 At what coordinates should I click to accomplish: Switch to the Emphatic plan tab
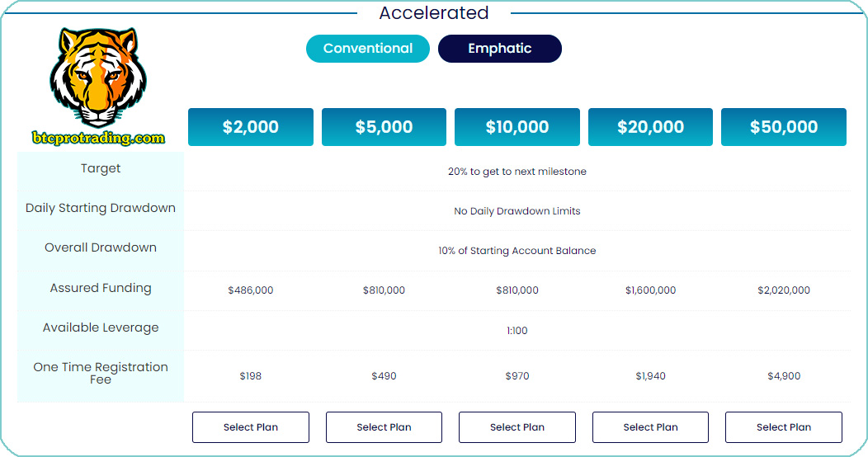(x=500, y=49)
